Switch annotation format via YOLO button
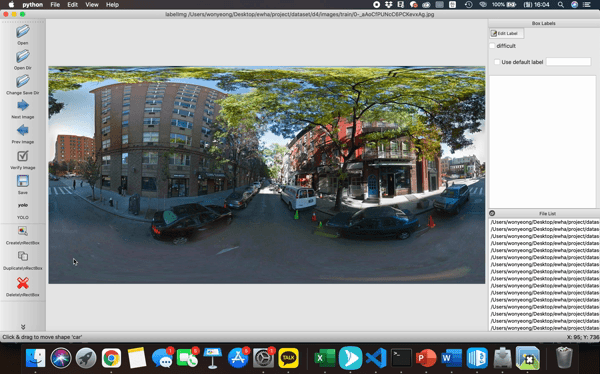Viewport: 600px width, 374px height. tap(23, 211)
